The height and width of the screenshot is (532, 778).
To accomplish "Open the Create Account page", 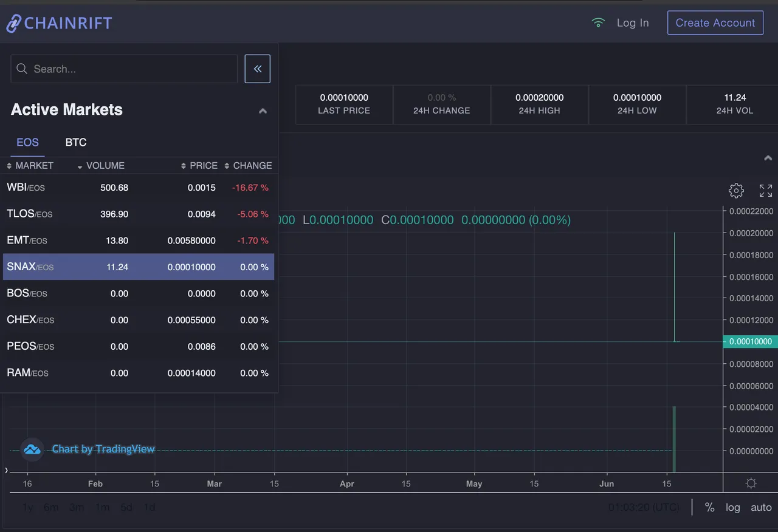I will [x=715, y=22].
